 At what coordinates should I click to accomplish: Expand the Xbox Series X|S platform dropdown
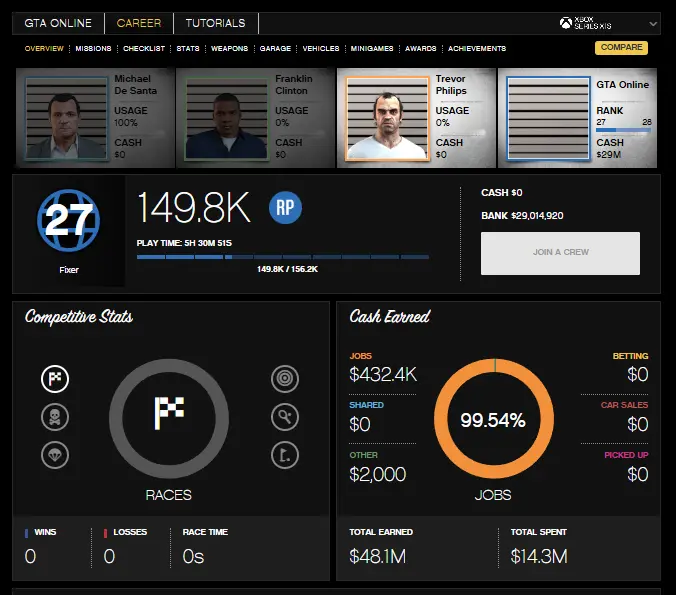tap(653, 24)
